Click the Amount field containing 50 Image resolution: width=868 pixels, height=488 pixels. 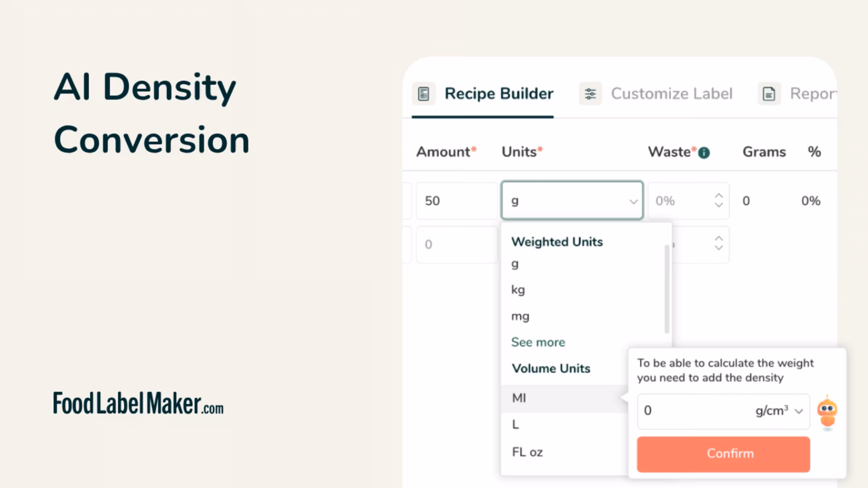(456, 201)
